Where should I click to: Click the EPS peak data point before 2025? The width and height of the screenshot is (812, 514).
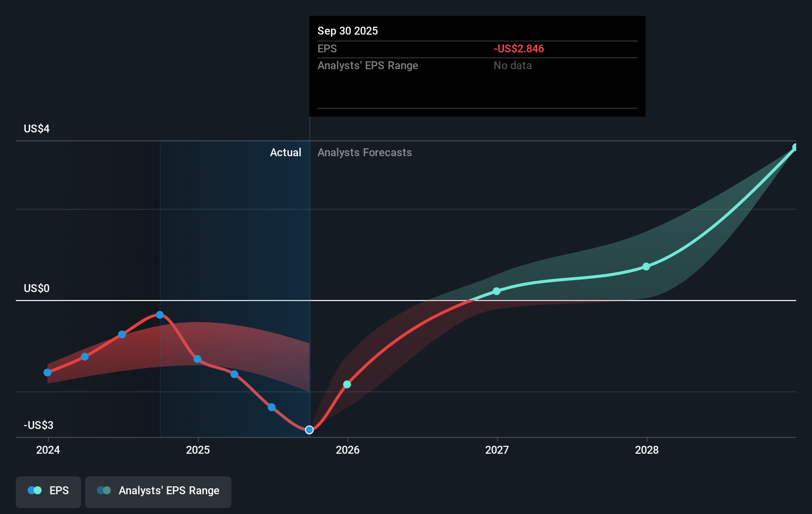click(160, 315)
